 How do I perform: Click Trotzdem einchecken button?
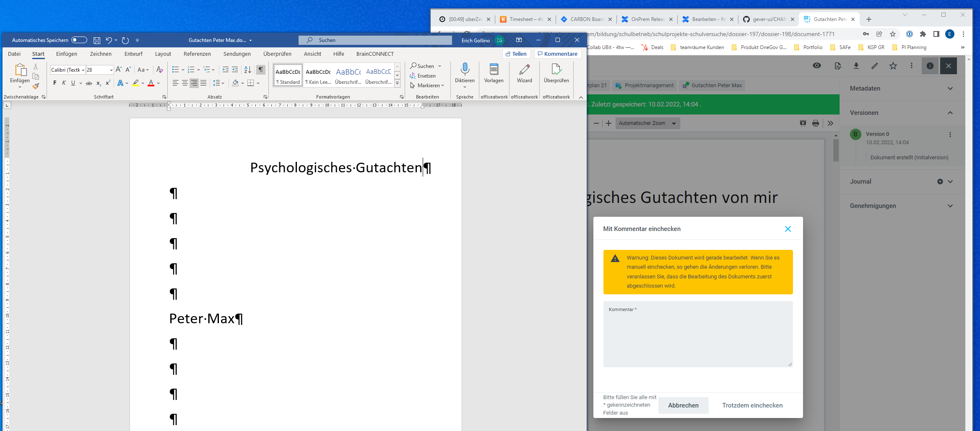point(752,405)
